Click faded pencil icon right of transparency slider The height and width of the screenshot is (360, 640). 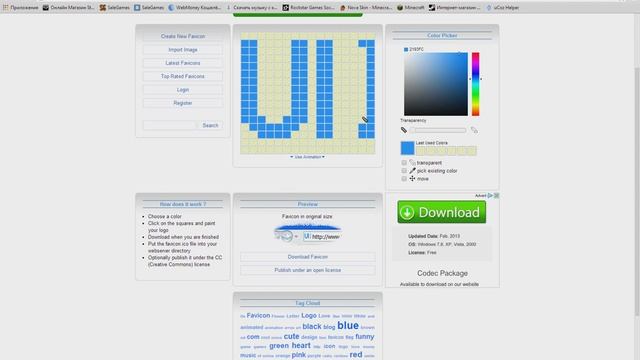(x=474, y=130)
